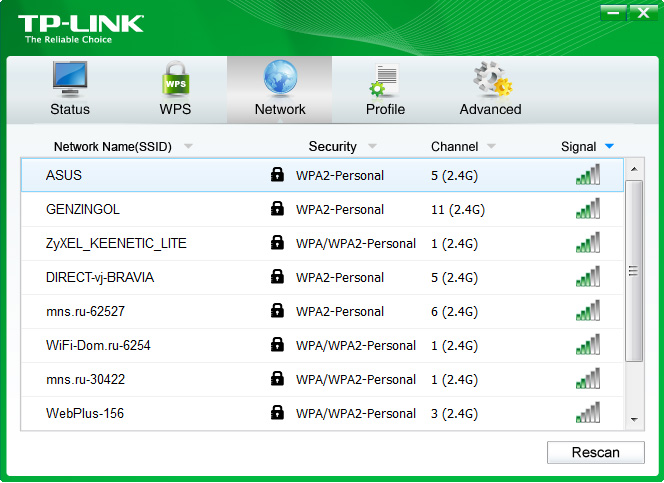Click channel 11 (2.4G) for GENZINGOL
This screenshot has width=664, height=483.
click(x=458, y=210)
